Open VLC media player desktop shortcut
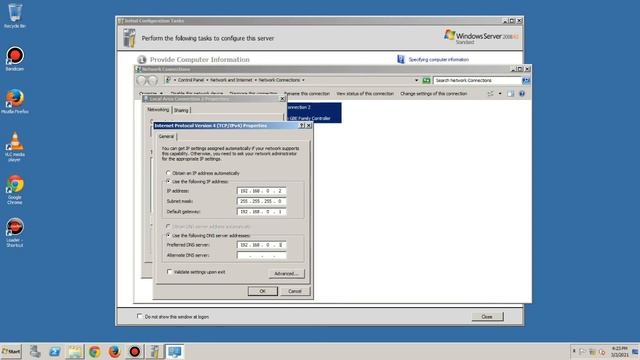This screenshot has height=360, width=640. pos(15,147)
